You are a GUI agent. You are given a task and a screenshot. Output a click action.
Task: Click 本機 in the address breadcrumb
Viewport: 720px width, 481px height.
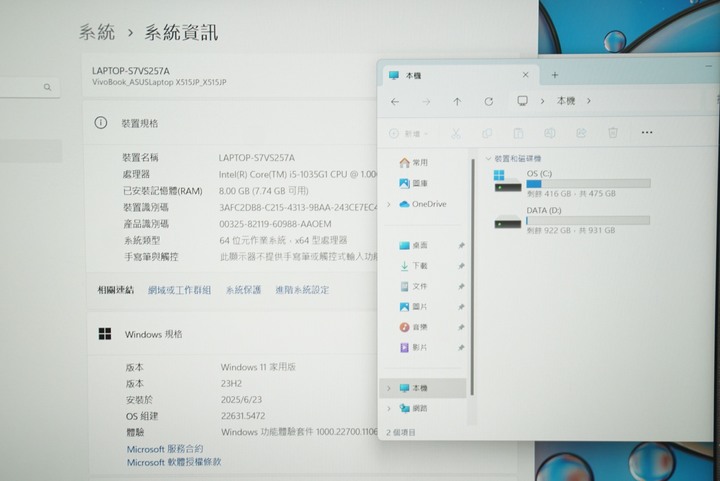[x=566, y=101]
